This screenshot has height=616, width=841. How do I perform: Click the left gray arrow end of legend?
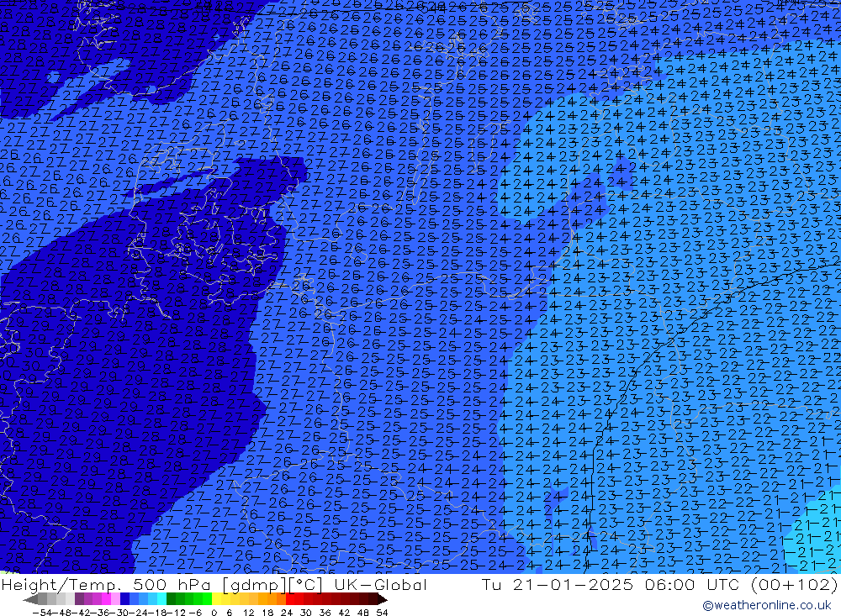(x=30, y=600)
